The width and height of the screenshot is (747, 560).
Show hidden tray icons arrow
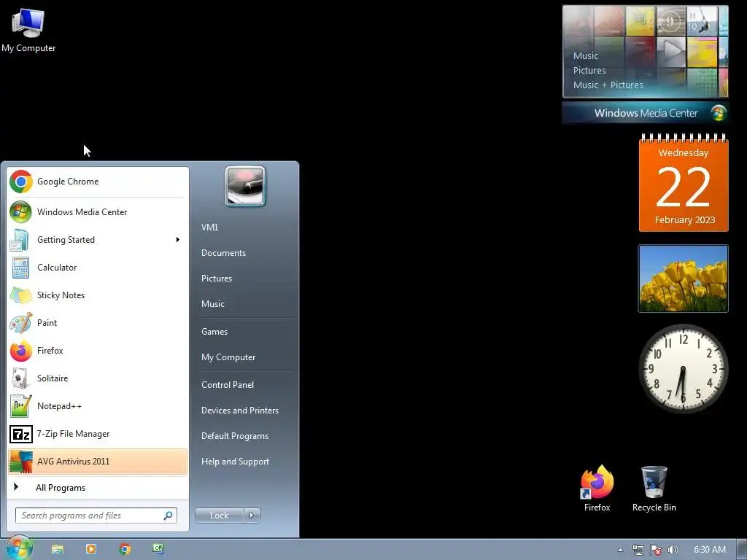point(620,550)
